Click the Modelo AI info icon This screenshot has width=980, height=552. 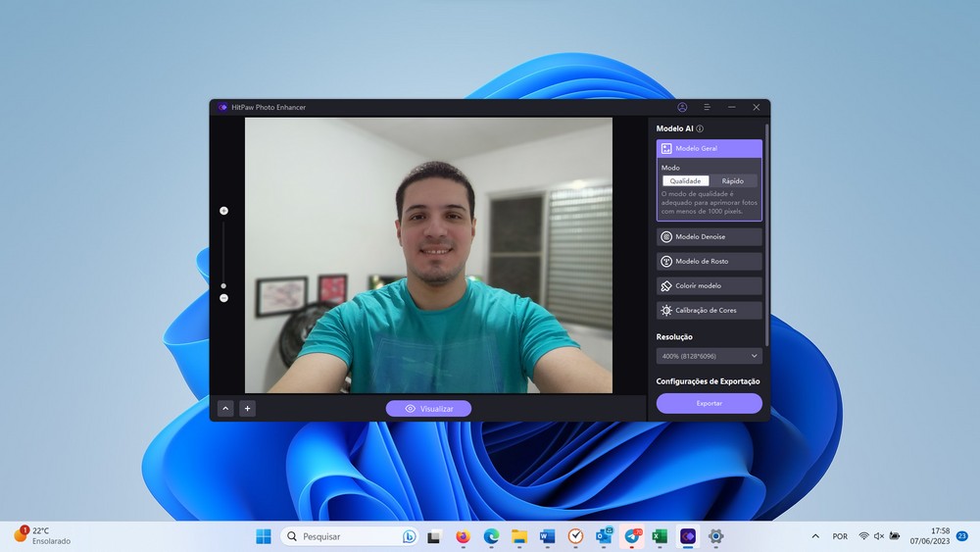pyautogui.click(x=700, y=128)
